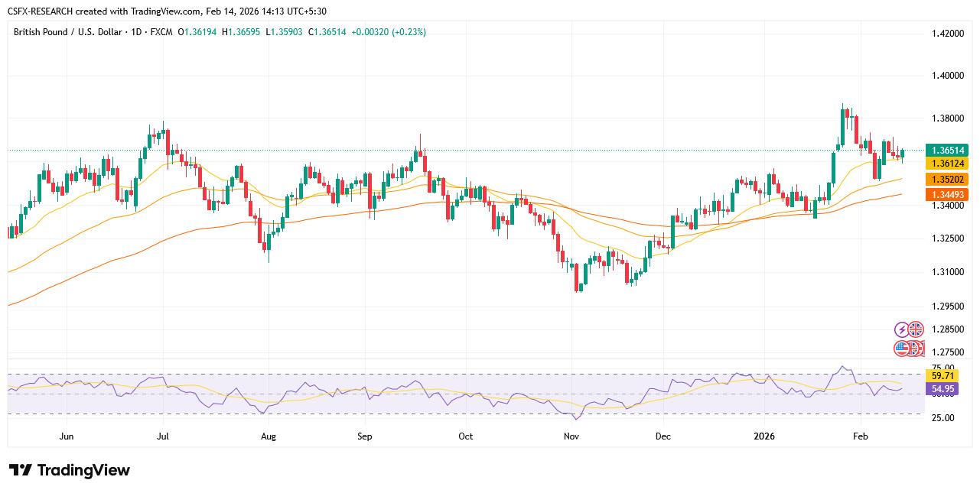This screenshot has height=493, width=980.
Task: Click the Nov label on the time axis
Action: [x=571, y=436]
